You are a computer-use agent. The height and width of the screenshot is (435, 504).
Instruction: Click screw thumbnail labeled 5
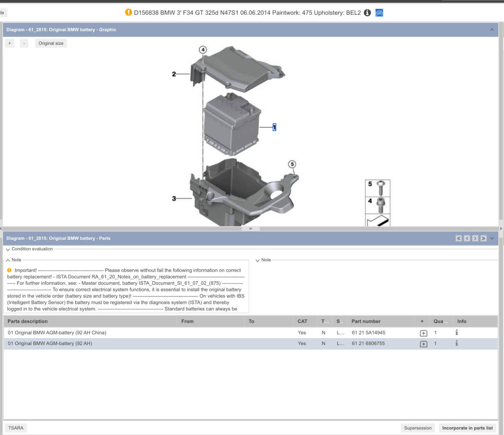378,188
